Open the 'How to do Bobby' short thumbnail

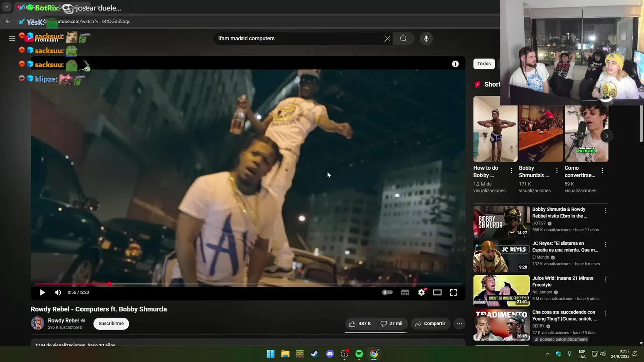[x=495, y=129]
